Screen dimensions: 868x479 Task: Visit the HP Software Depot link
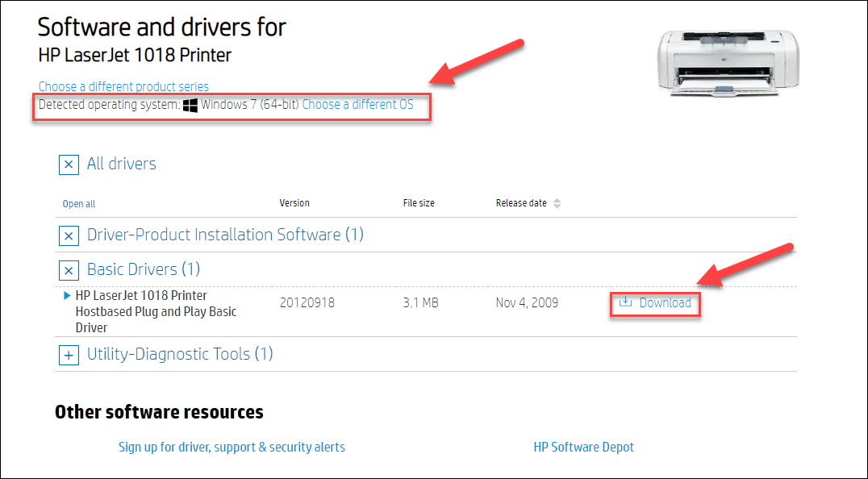584,447
